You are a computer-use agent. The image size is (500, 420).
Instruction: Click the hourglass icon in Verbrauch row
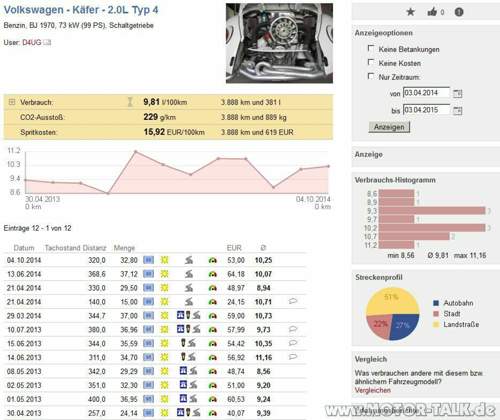coord(130,102)
